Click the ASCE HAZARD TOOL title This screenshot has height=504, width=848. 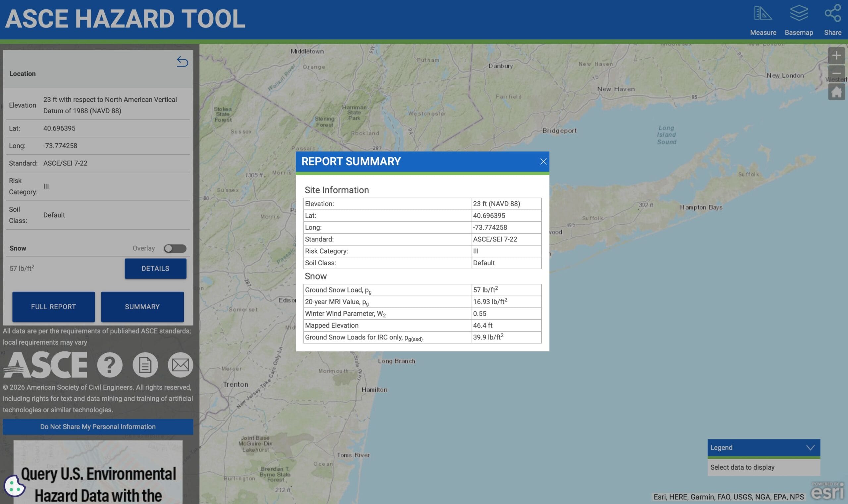pyautogui.click(x=125, y=19)
